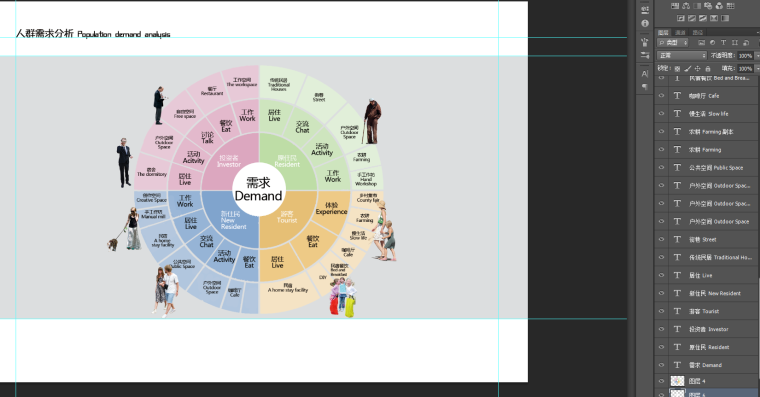Switch to the Channels tab

click(681, 32)
